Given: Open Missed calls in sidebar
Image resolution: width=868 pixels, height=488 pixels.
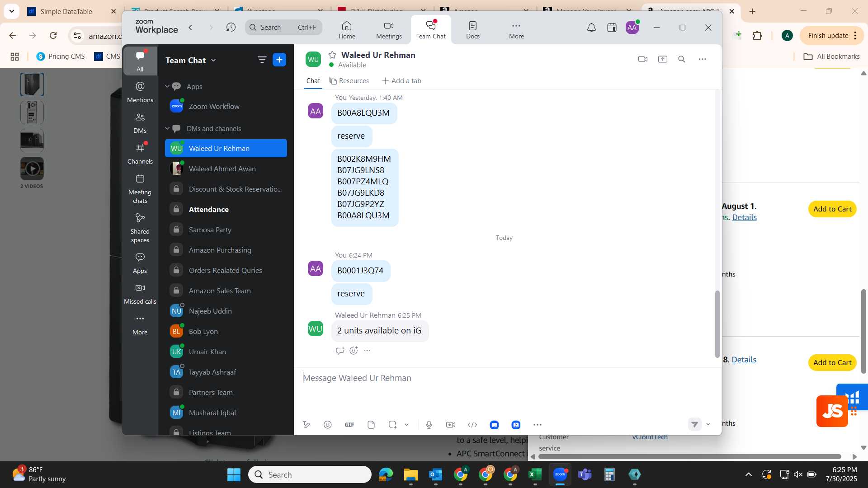Looking at the screenshot, I should (x=140, y=294).
